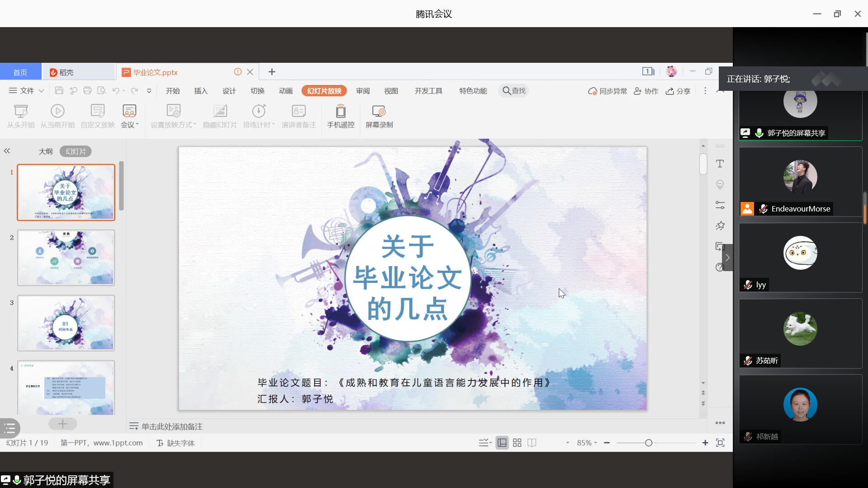
Task: Open the 排练计时 rehearse timing tool
Action: (x=258, y=117)
